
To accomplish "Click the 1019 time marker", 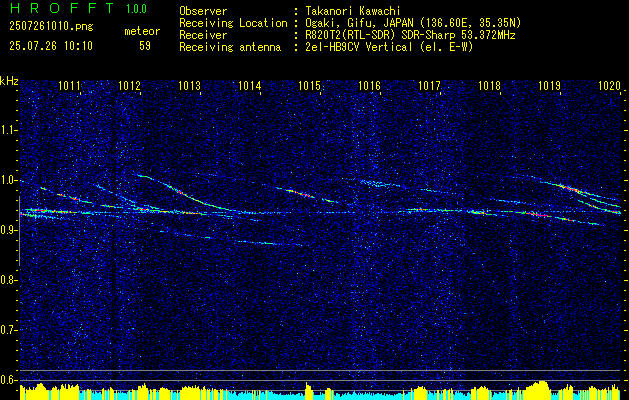I will pos(550,85).
